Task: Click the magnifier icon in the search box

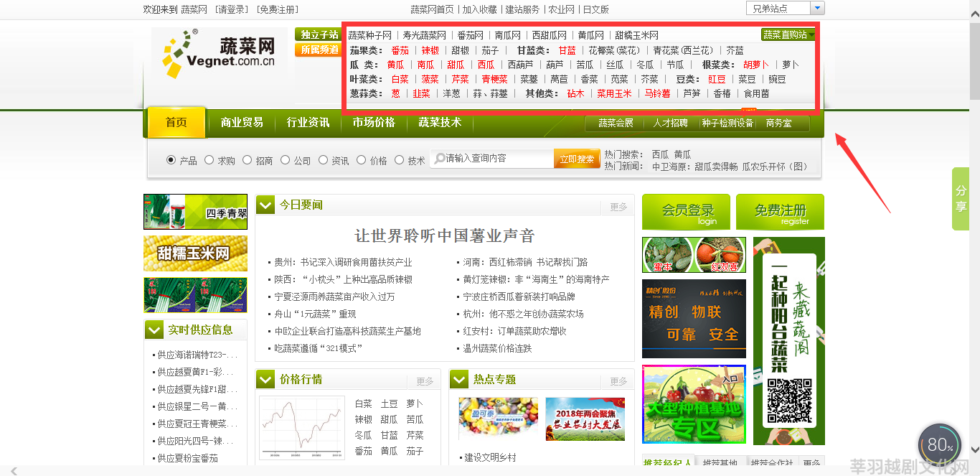Action: click(440, 159)
